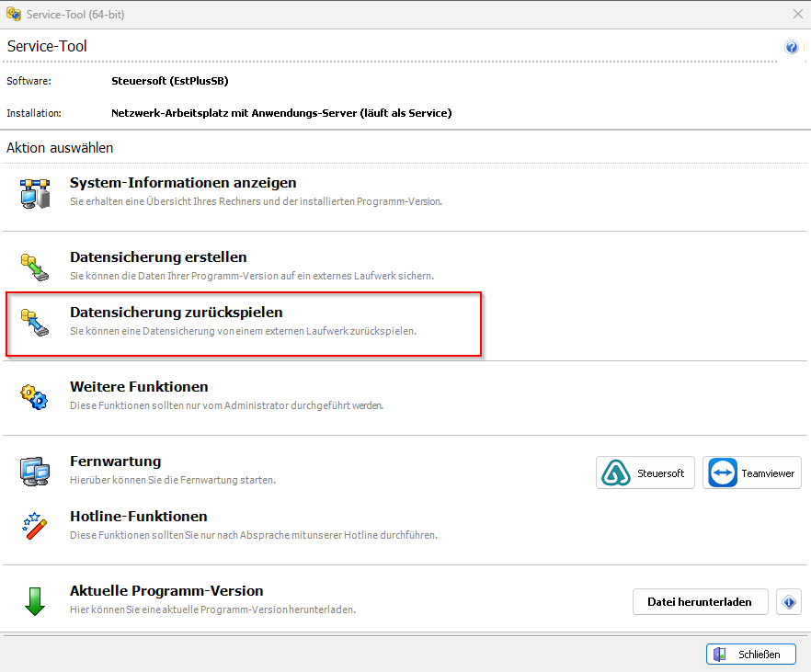The width and height of the screenshot is (811, 672).
Task: Click the Schließen button
Action: tap(750, 655)
